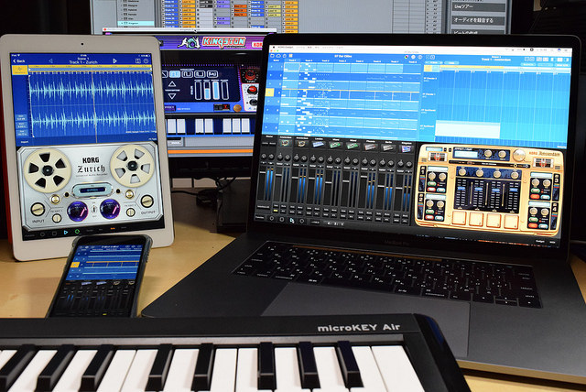
Task: Select sample slot 3 display on Amsterdam gadget
Action: pyautogui.click(x=539, y=174)
